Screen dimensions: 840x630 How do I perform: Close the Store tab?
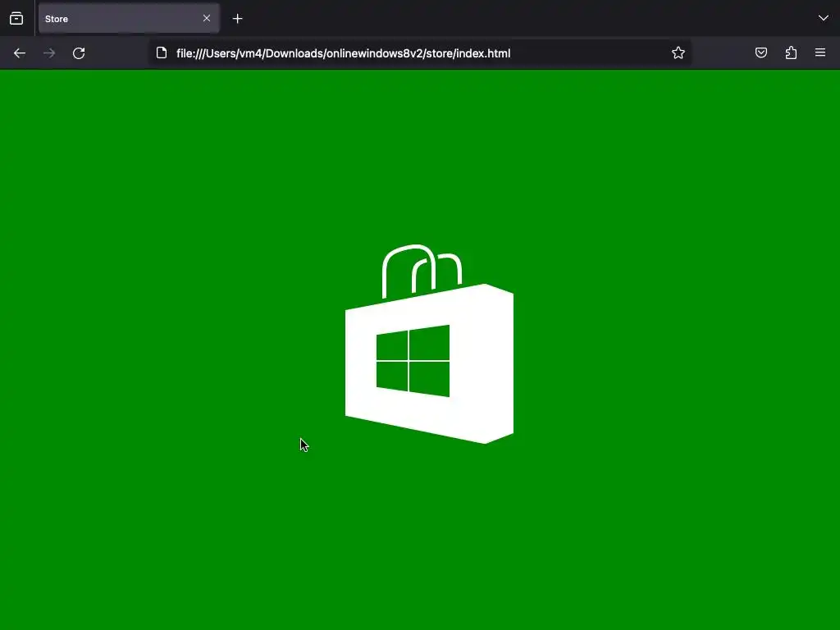coord(207,18)
